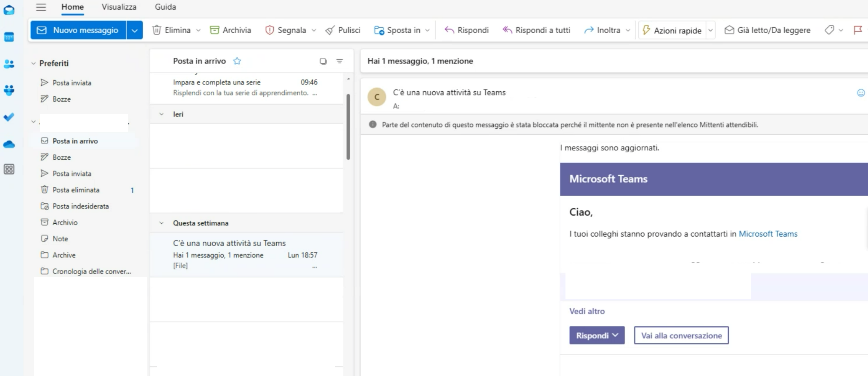Delete the message with the Elimina icon

pos(157,30)
